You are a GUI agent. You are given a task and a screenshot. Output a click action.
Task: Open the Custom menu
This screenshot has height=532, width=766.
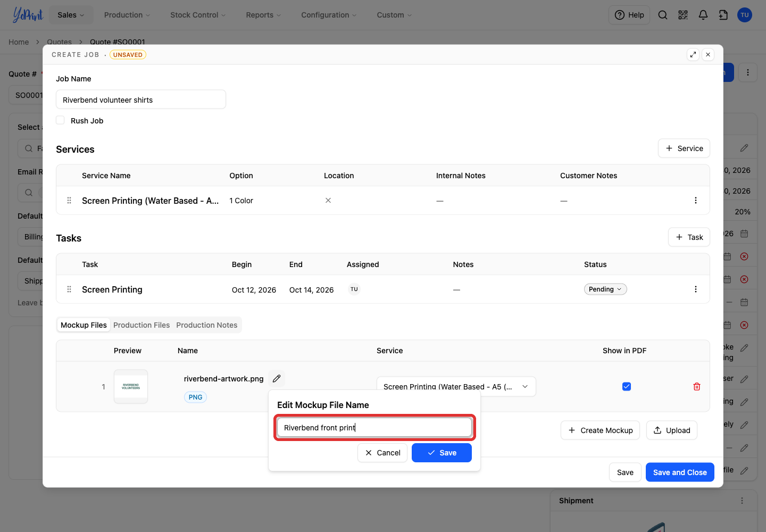pyautogui.click(x=394, y=15)
